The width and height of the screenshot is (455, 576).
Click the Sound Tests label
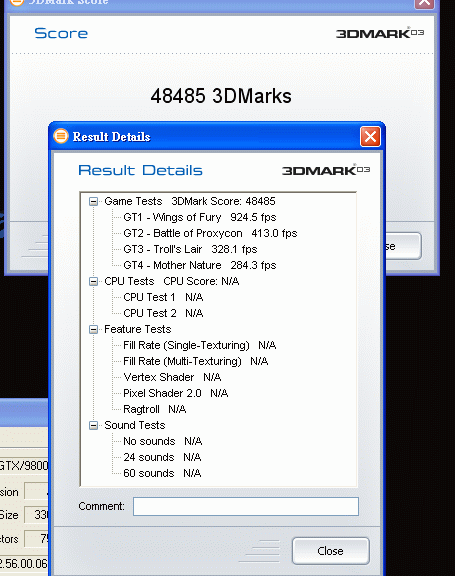134,425
